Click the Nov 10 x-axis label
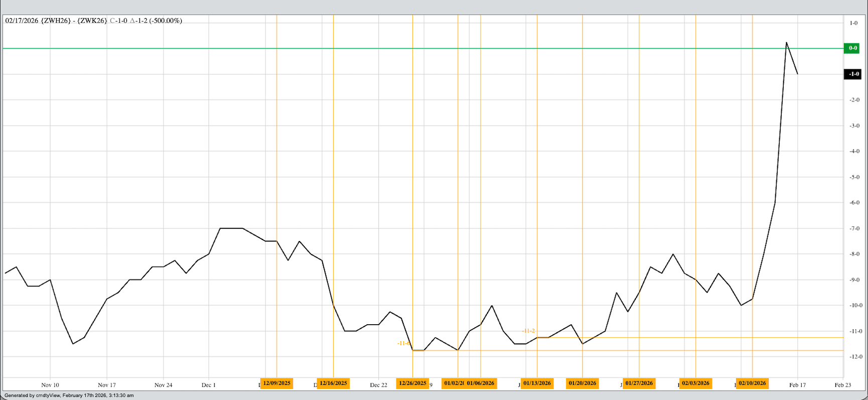This screenshot has width=868, height=400. point(50,385)
